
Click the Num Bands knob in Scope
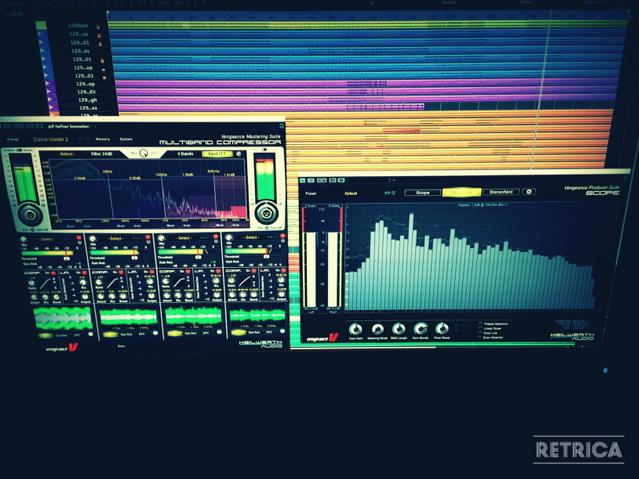click(x=420, y=328)
